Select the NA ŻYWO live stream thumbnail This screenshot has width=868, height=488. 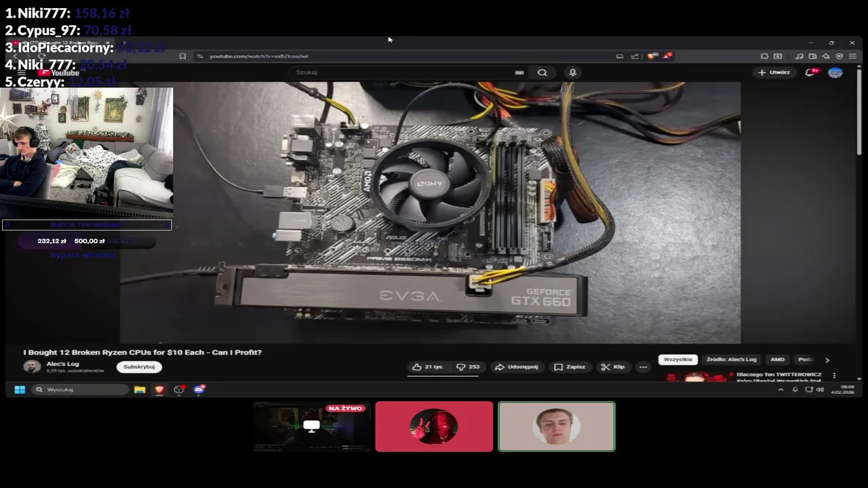tap(312, 427)
